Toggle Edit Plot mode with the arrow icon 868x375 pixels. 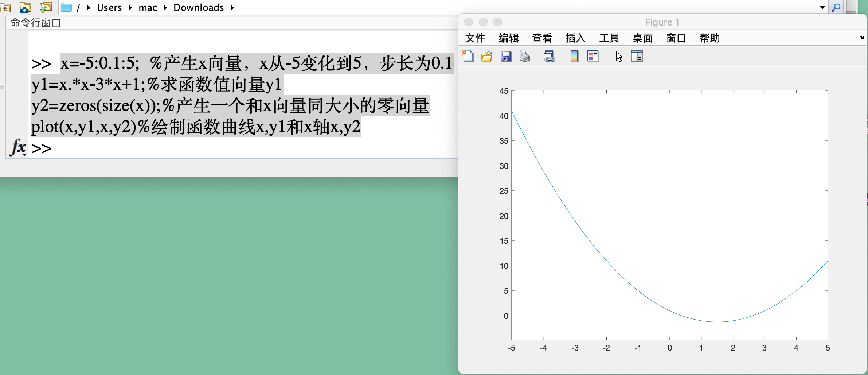pos(618,57)
